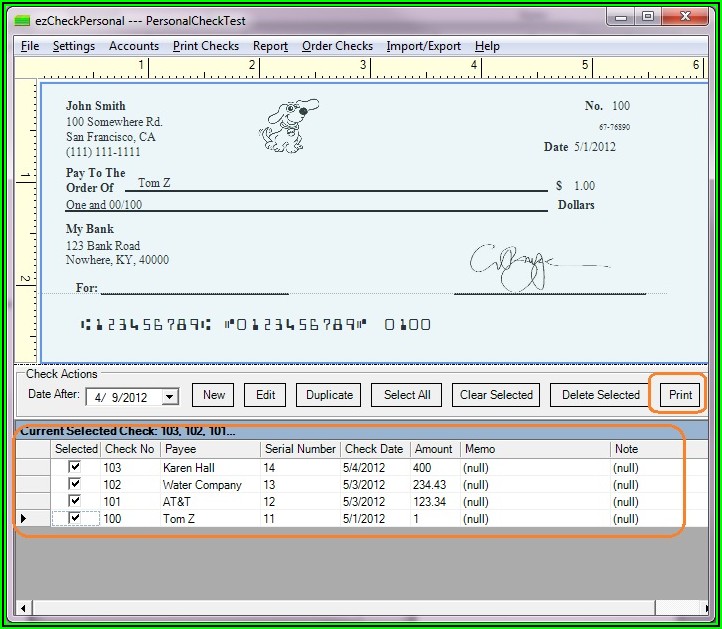
Task: Open the Date After dropdown calendar
Action: 169,397
